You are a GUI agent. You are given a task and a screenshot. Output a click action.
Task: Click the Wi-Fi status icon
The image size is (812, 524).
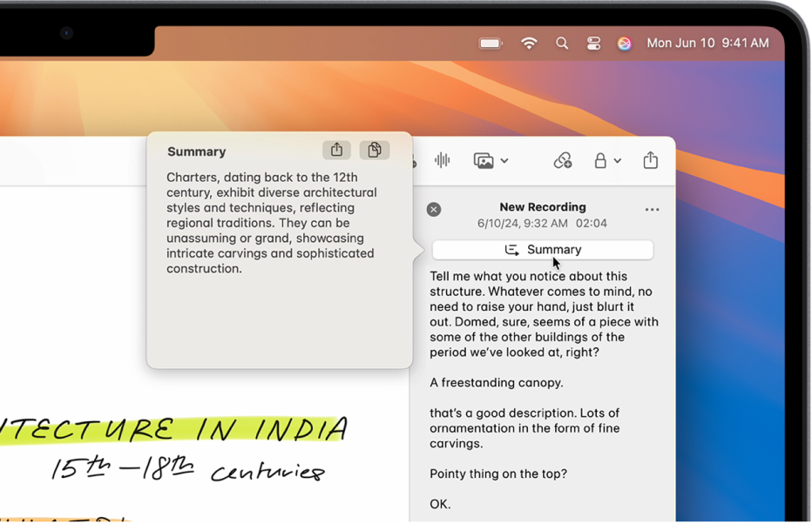pyautogui.click(x=529, y=44)
